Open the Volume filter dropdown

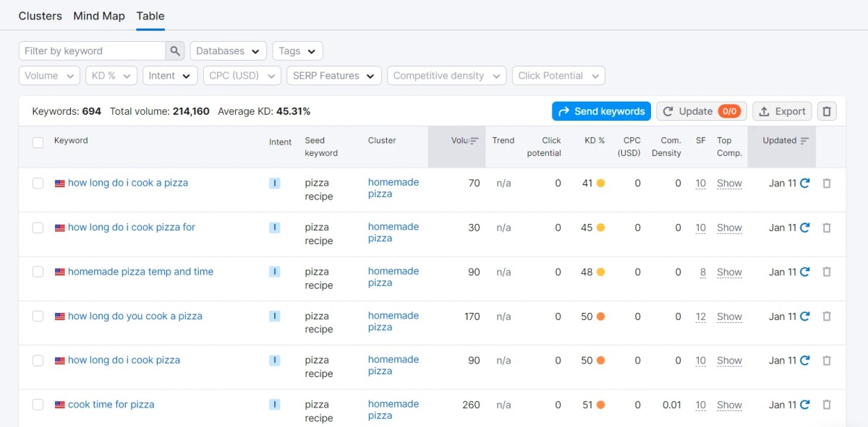[49, 76]
